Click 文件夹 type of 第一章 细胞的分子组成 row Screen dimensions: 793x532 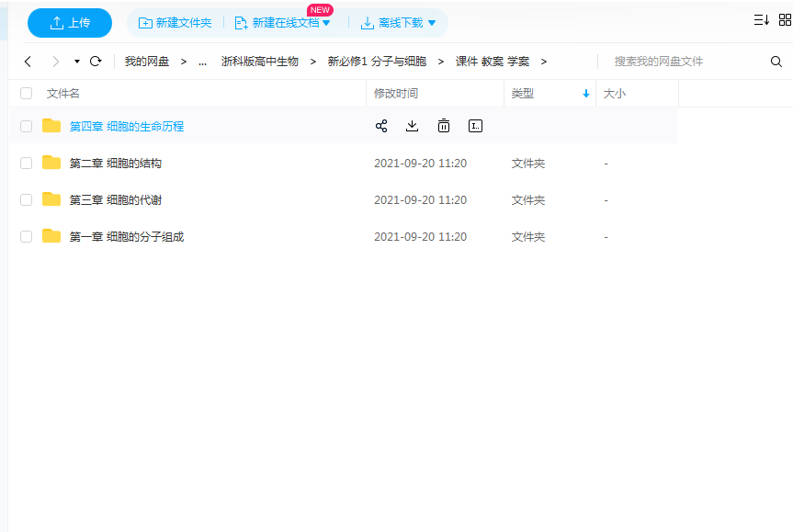[528, 237]
